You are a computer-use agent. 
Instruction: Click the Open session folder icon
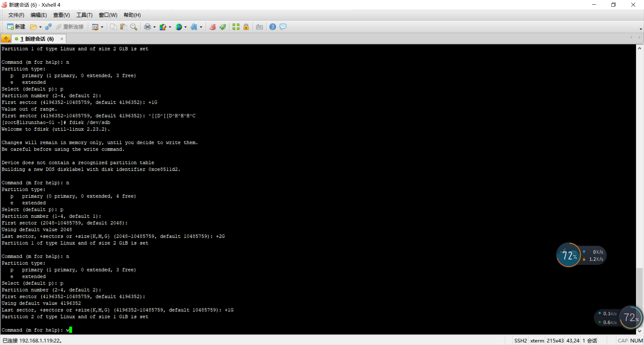[33, 27]
